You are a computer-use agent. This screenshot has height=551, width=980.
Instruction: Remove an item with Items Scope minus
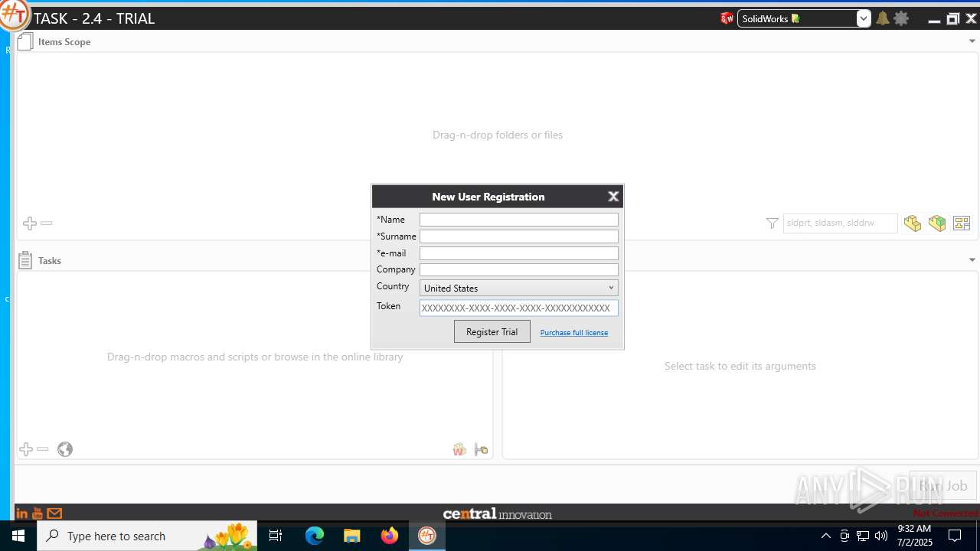pos(47,223)
